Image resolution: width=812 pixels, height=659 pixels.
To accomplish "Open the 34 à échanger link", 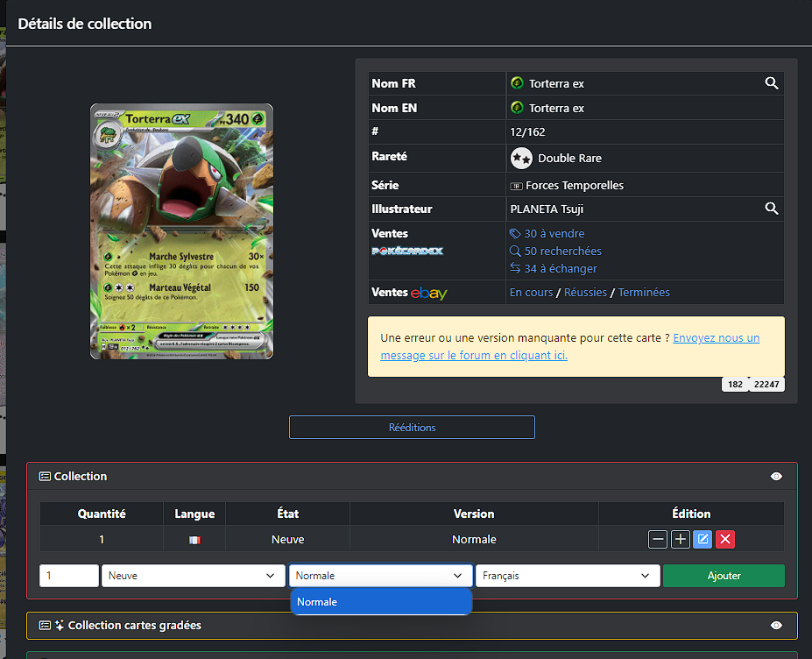I will (561, 268).
